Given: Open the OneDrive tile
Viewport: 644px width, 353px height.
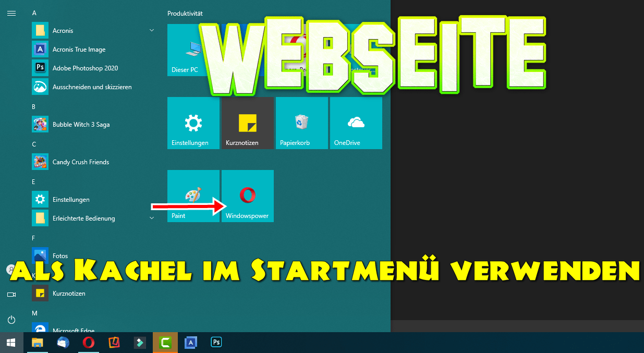Looking at the screenshot, I should point(356,123).
